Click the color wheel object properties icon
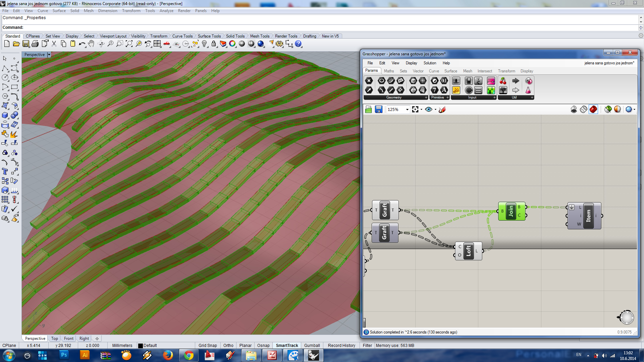 click(x=232, y=44)
